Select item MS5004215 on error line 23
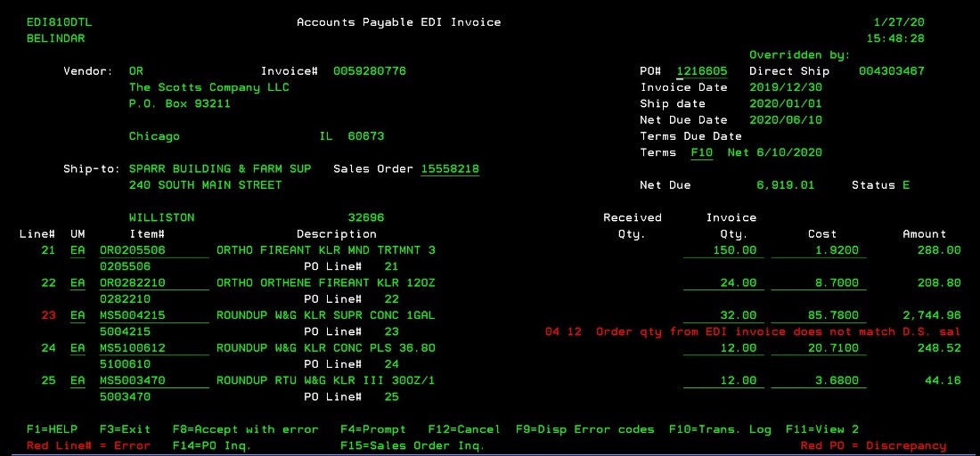Viewport: 980px width, 456px height. (132, 315)
